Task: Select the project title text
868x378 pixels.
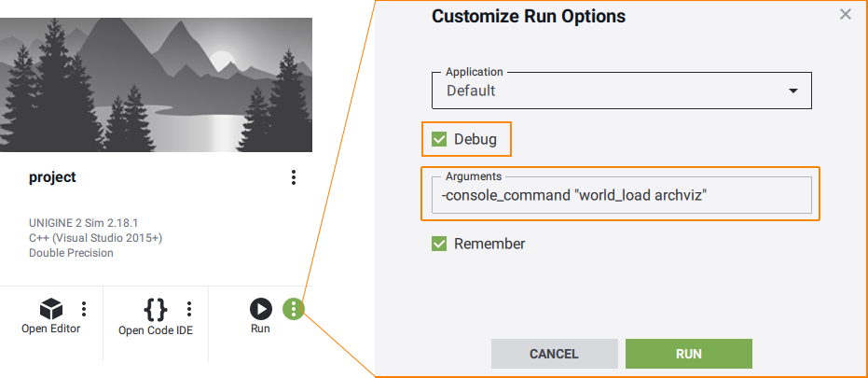Action: (52, 177)
